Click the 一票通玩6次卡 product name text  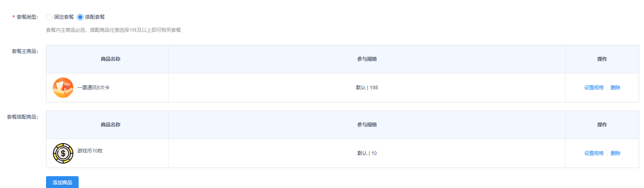point(94,88)
